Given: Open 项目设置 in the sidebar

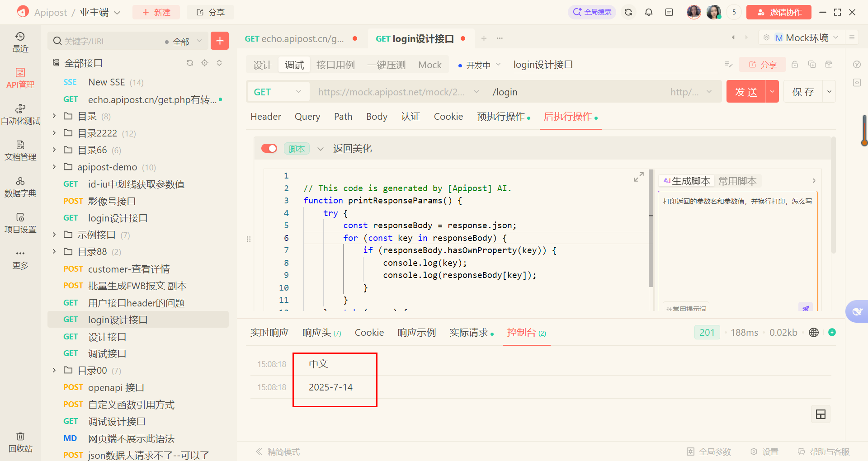Looking at the screenshot, I should point(20,223).
